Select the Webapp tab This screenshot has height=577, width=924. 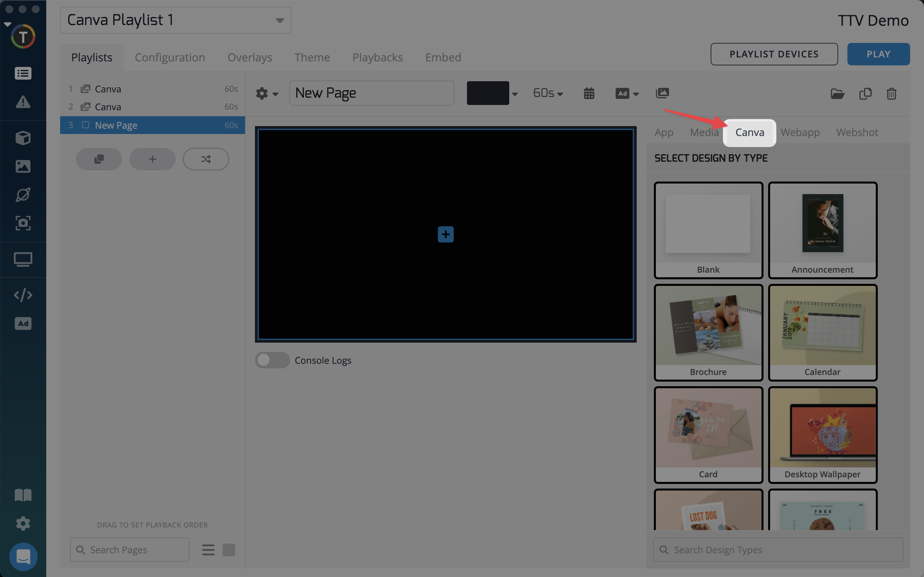coord(800,132)
